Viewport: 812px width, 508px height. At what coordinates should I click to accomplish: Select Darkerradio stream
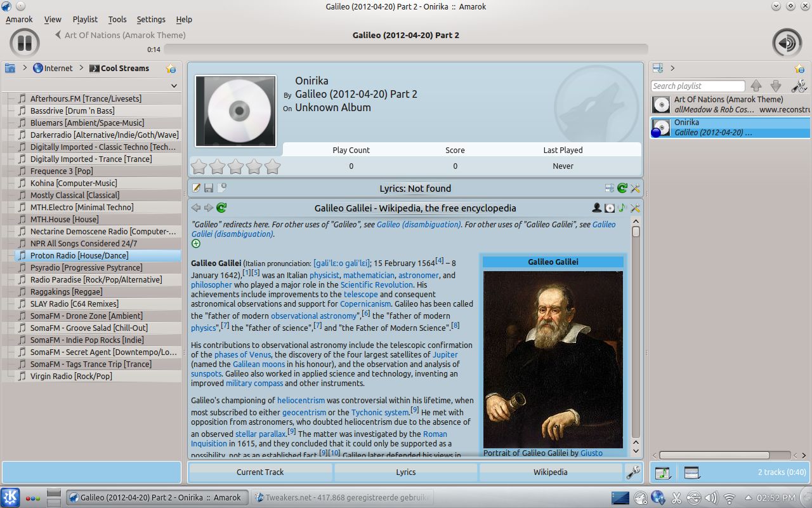[93, 135]
